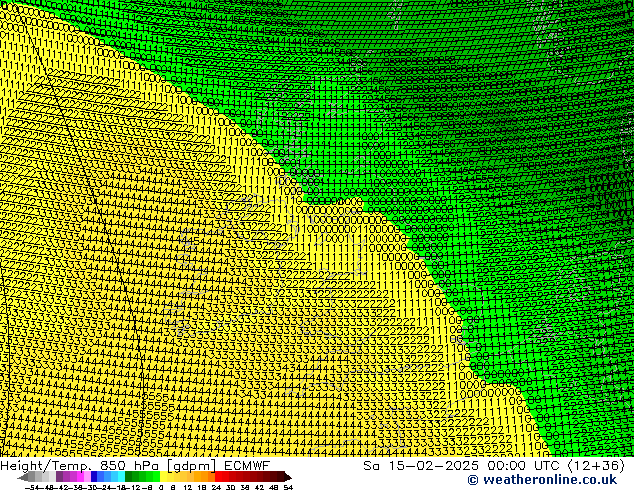Click the "Sa 15-02-2025 00:00 UTC (12+36)" timestamp

494,466
